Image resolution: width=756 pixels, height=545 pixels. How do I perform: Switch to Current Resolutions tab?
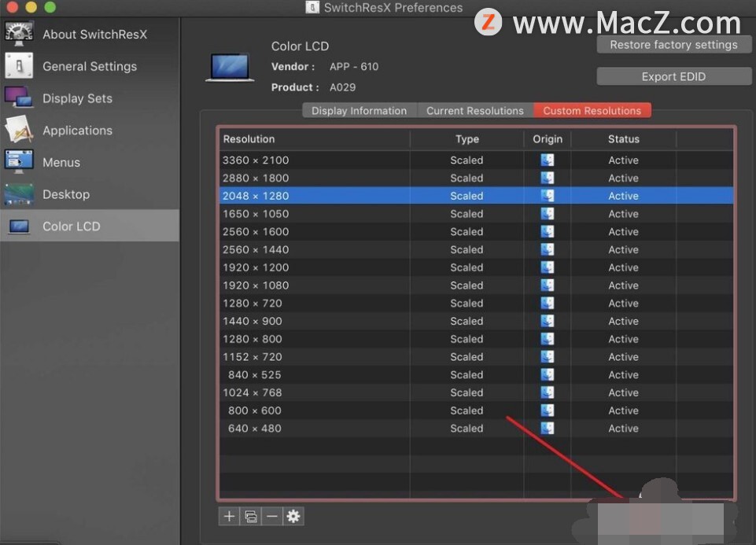pos(475,110)
